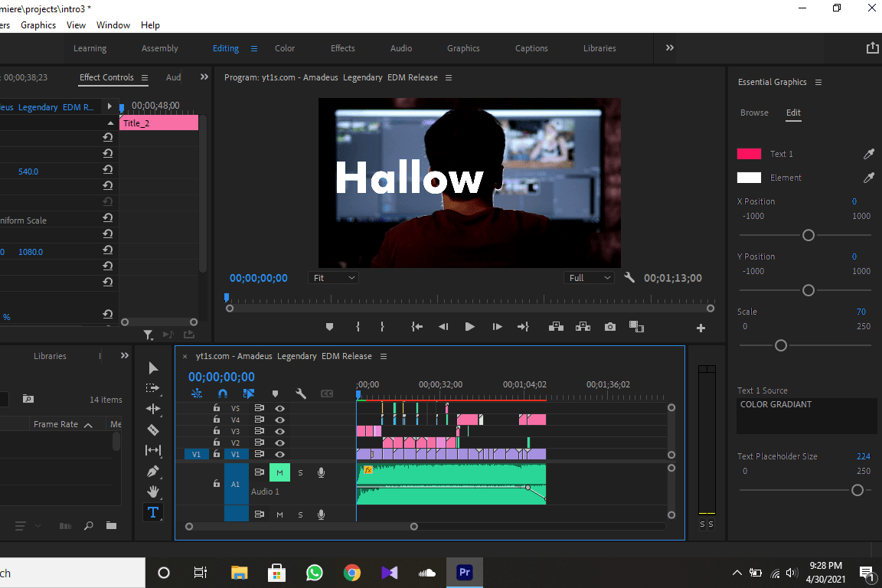882x588 pixels.
Task: Switch to the Color workspace tab
Action: click(x=285, y=48)
